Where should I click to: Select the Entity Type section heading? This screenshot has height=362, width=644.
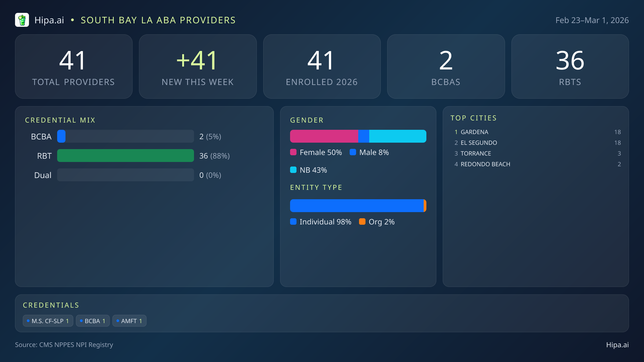tap(316, 187)
